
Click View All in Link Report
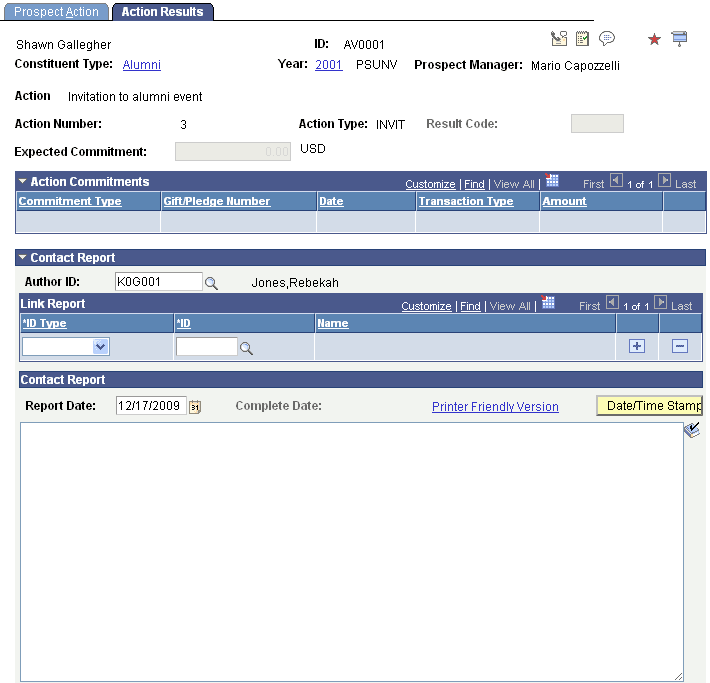point(510,306)
